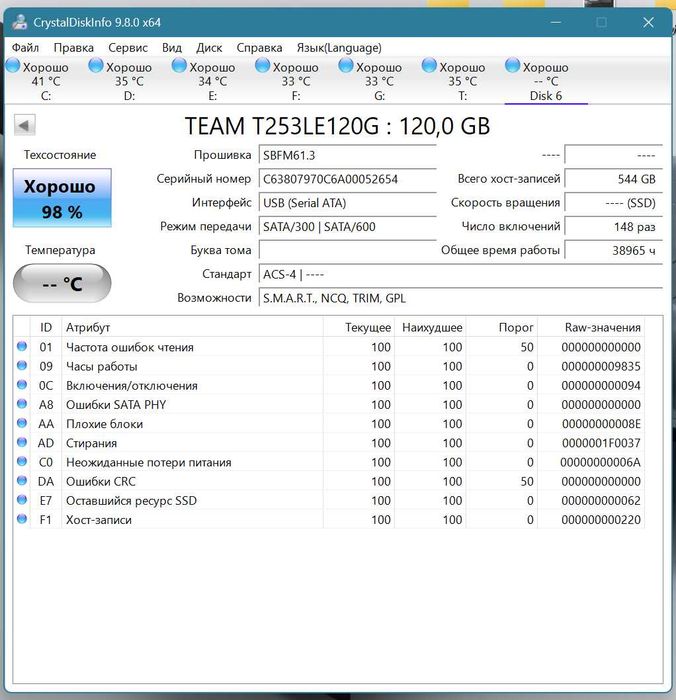Click the rotation speed value ---- (SSD)
This screenshot has width=676, height=700.
click(614, 203)
